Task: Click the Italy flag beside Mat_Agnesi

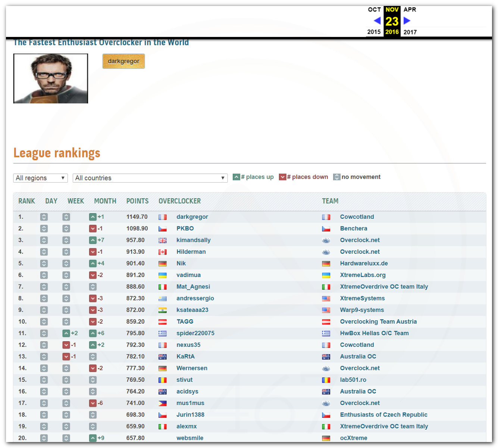Action: pyautogui.click(x=163, y=287)
